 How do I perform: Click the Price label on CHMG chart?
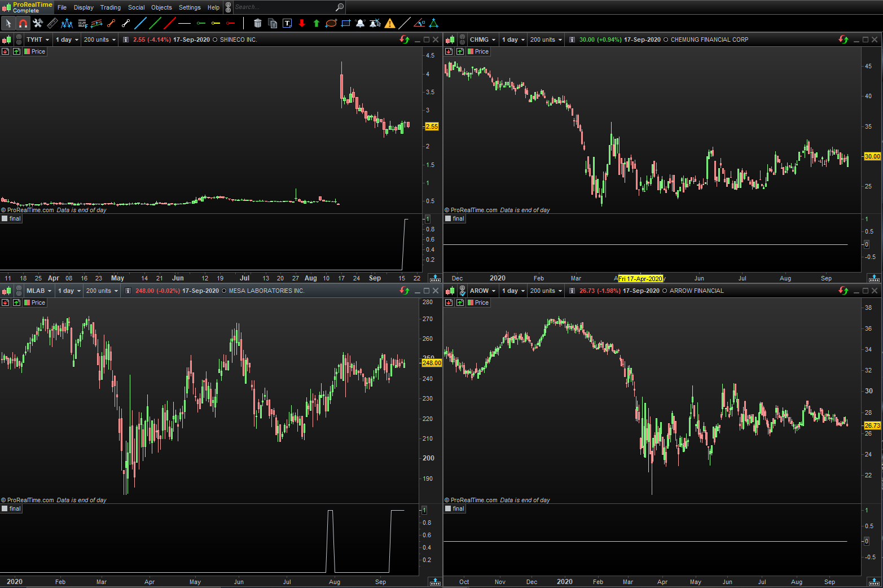(x=478, y=51)
